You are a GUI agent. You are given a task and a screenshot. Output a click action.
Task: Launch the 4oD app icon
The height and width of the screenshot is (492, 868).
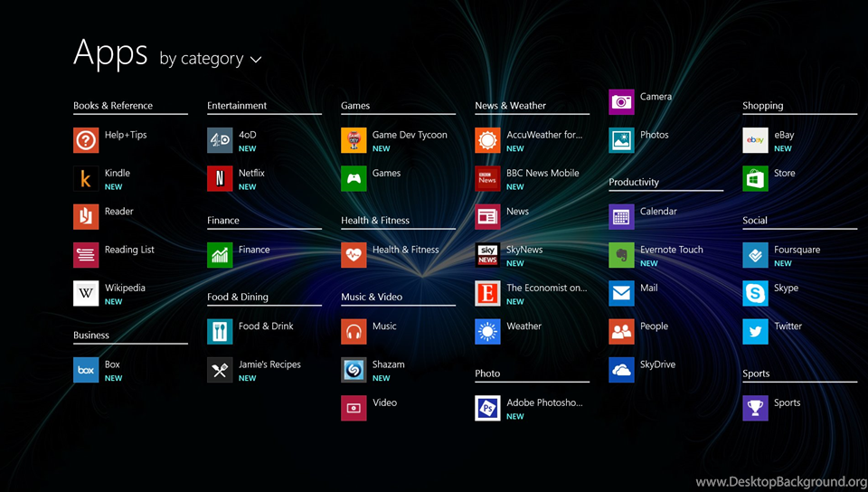pyautogui.click(x=220, y=140)
